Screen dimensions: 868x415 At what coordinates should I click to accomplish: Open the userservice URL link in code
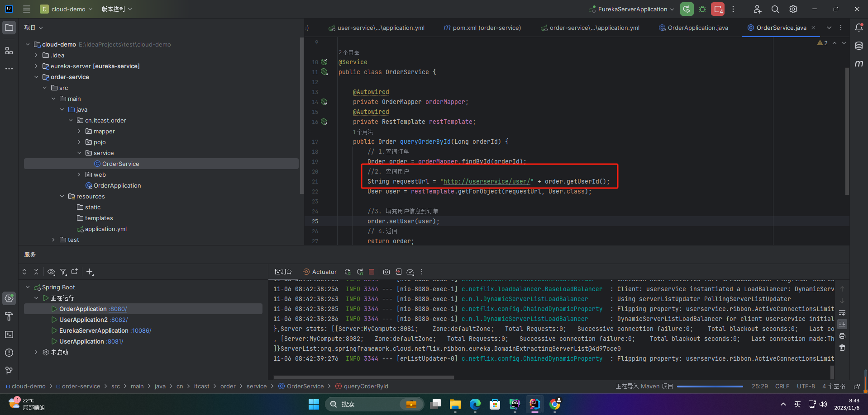pyautogui.click(x=486, y=181)
